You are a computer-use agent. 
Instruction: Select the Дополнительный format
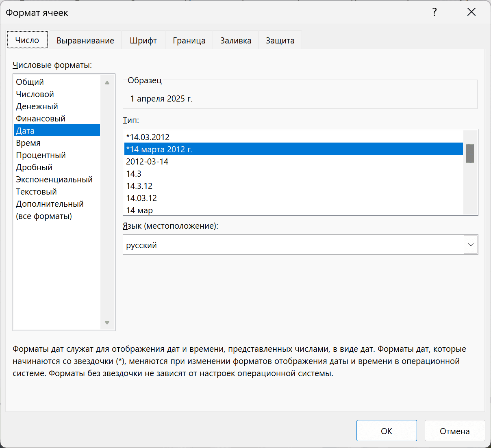click(x=57, y=203)
